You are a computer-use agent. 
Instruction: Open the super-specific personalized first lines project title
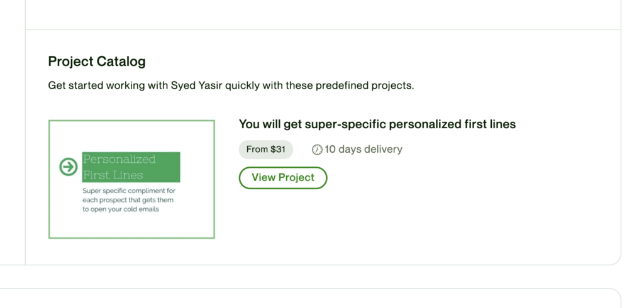tap(377, 124)
